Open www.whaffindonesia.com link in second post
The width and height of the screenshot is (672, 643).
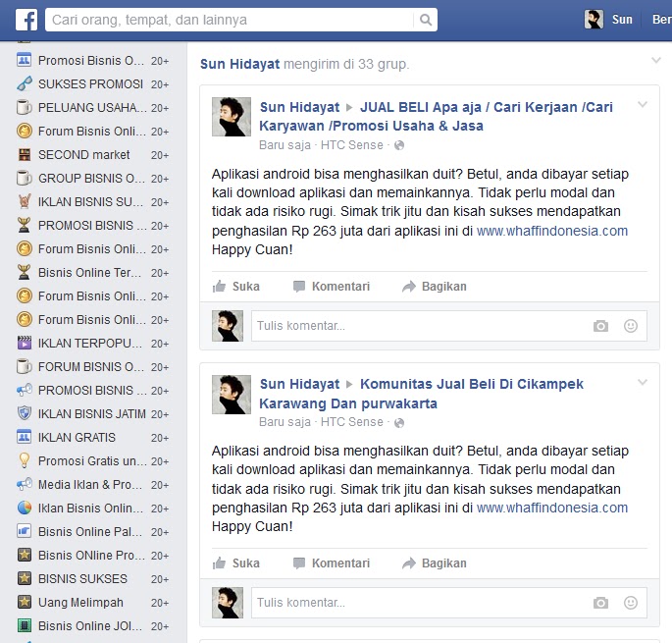coord(552,508)
